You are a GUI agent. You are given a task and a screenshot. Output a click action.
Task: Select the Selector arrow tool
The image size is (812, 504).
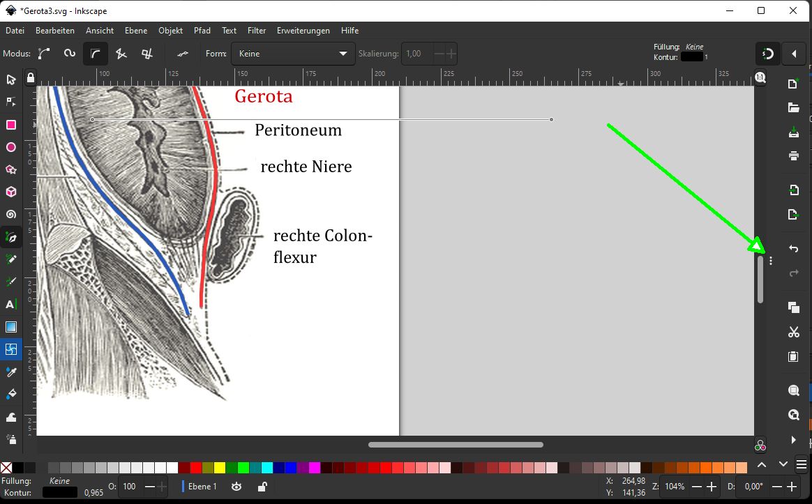pyautogui.click(x=11, y=79)
